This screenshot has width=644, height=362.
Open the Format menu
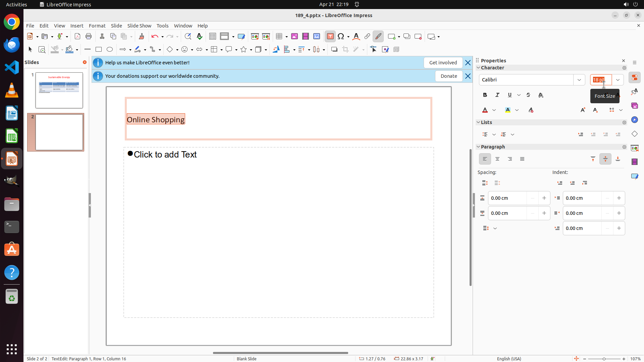pos(97,26)
